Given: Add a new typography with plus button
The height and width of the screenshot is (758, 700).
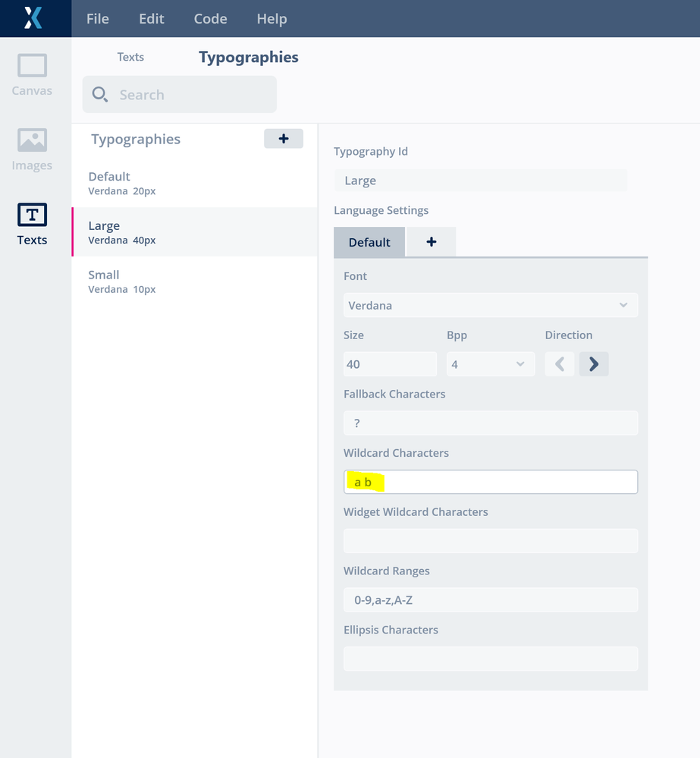Looking at the screenshot, I should [x=284, y=139].
